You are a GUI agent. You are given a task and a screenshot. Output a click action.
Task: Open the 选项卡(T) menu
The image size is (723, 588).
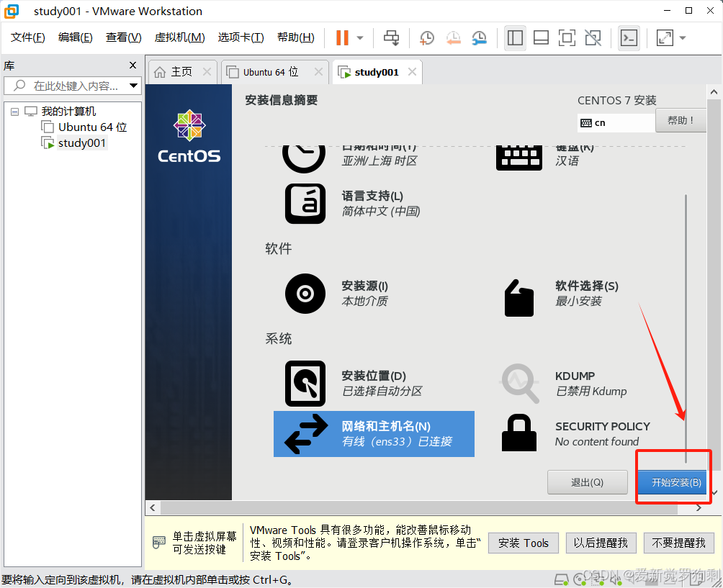241,37
